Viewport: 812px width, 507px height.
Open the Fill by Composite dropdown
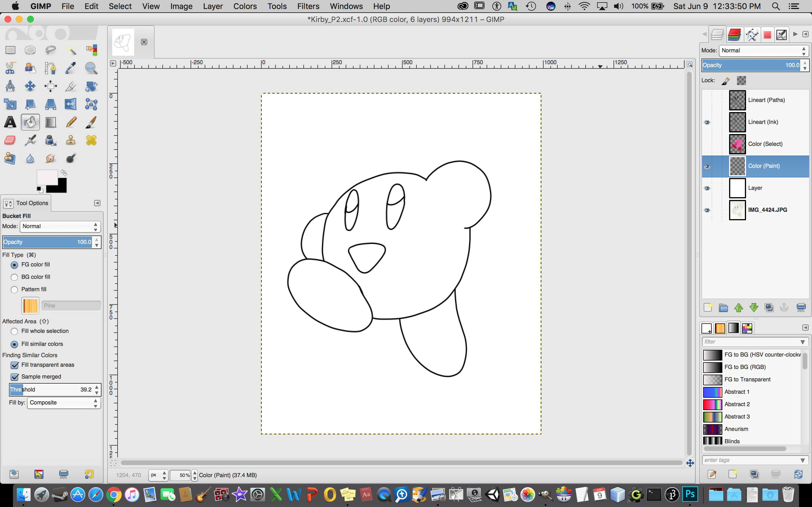coord(63,403)
